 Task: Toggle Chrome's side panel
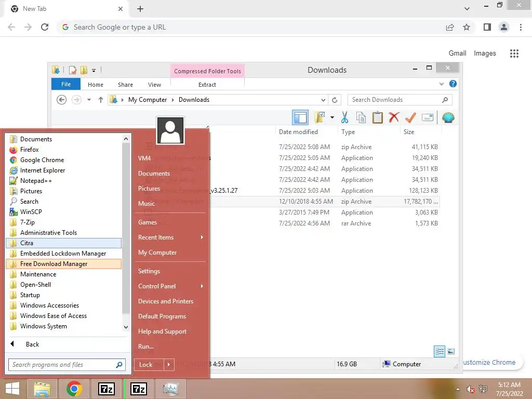(x=487, y=27)
